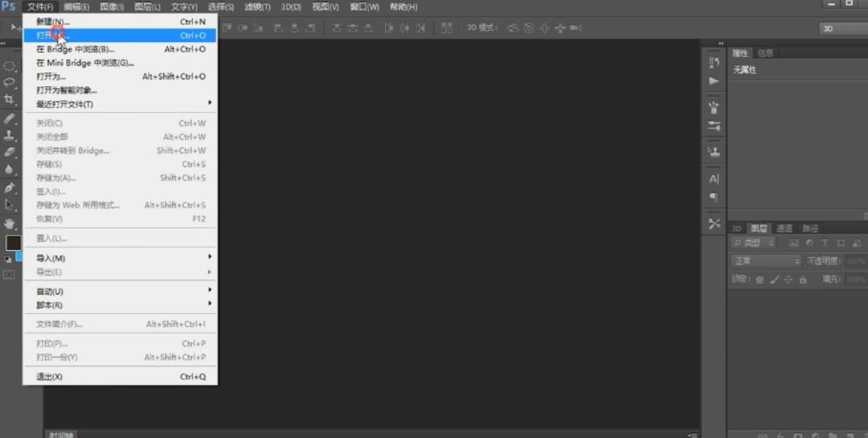Open the Paragraph panel icon
The height and width of the screenshot is (438, 868).
click(x=714, y=197)
